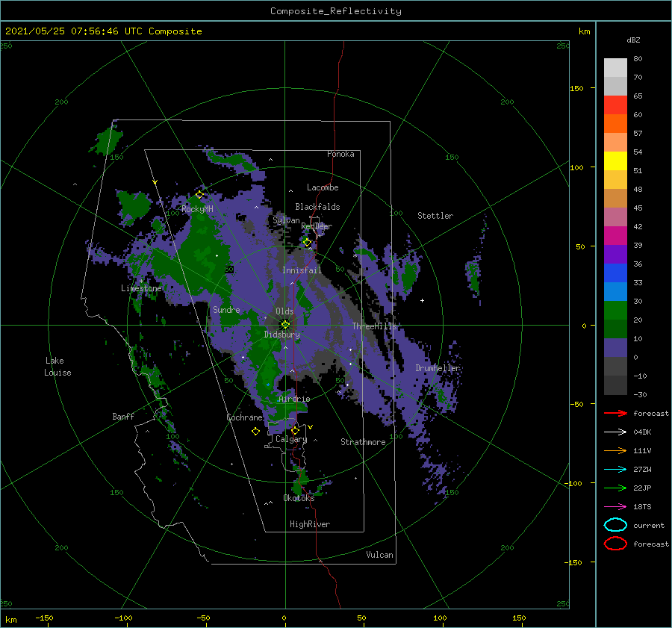Click the -30 value on the dBZ scale
Screen dimensions: 672x628
(x=640, y=394)
